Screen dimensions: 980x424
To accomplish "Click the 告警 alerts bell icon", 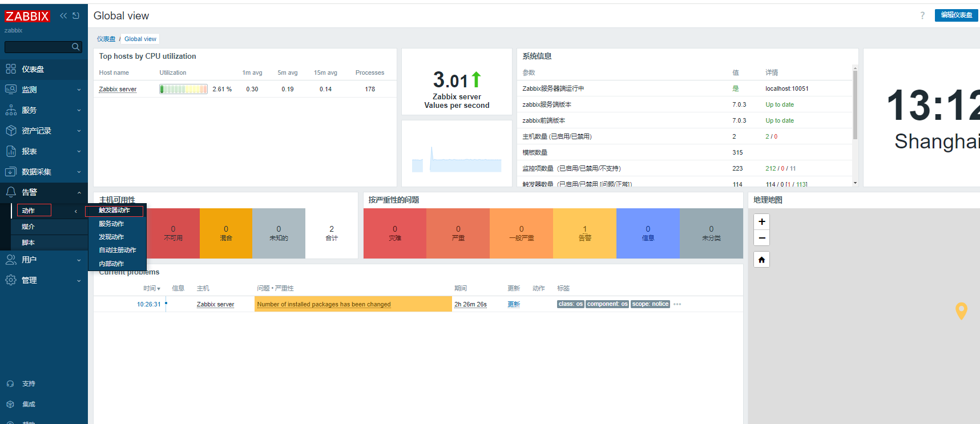I will pyautogui.click(x=11, y=192).
